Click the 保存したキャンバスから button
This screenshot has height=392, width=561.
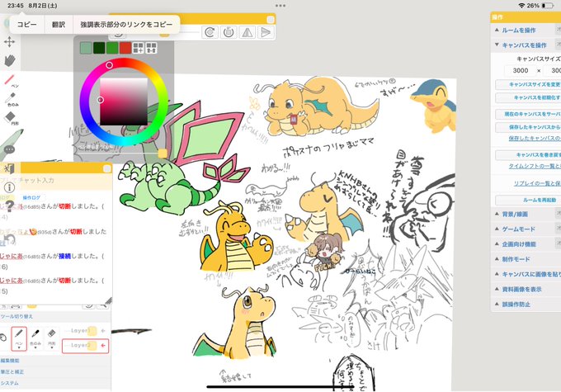(x=528, y=127)
